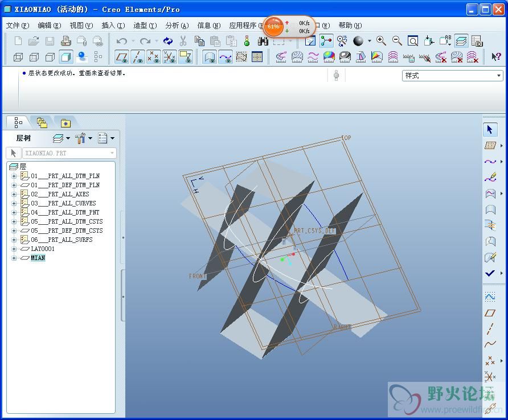Screen dimensions: 508x420
Task: Click the Zoom Out magnifier icon
Action: [397, 41]
